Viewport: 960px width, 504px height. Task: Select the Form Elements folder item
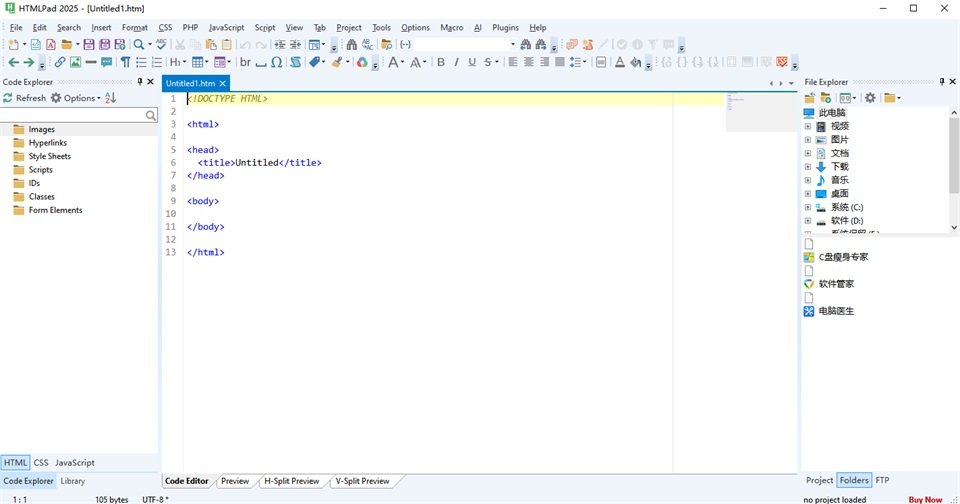55,210
